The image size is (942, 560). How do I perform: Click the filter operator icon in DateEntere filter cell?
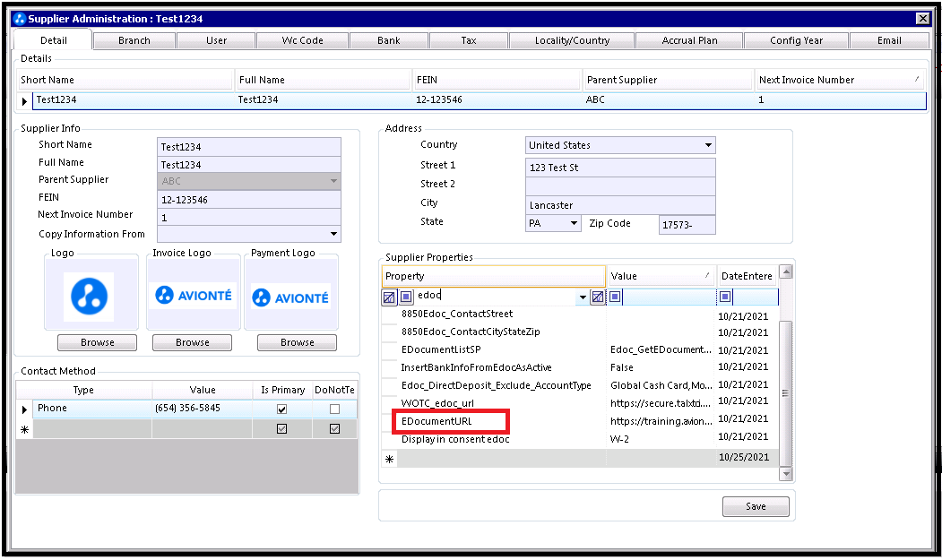coord(725,297)
